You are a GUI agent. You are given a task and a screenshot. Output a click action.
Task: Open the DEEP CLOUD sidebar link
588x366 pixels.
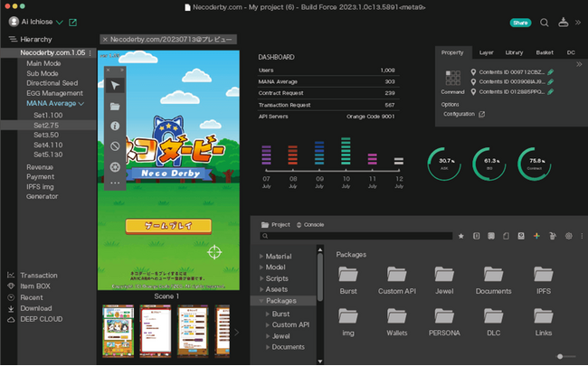42,319
